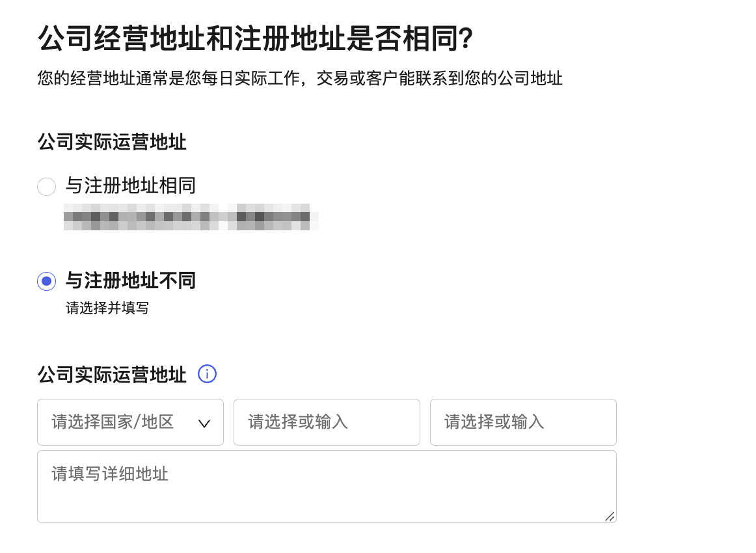Click the blurred registered address text
The width and height of the screenshot is (756, 553).
point(191,217)
